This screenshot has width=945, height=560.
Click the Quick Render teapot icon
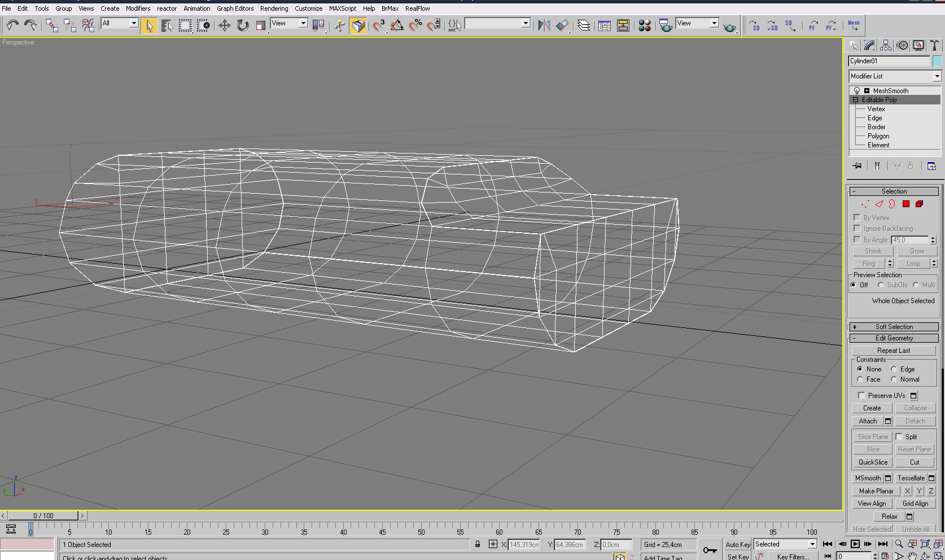[x=729, y=26]
